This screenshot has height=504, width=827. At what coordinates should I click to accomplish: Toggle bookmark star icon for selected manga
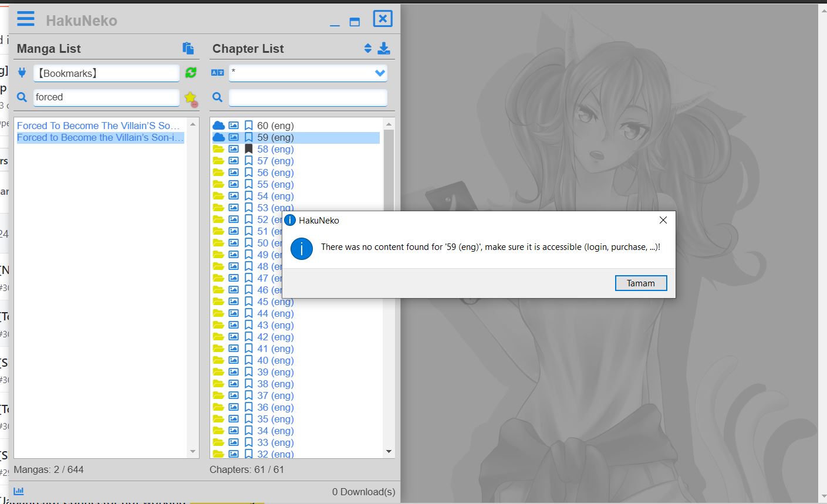click(x=191, y=98)
